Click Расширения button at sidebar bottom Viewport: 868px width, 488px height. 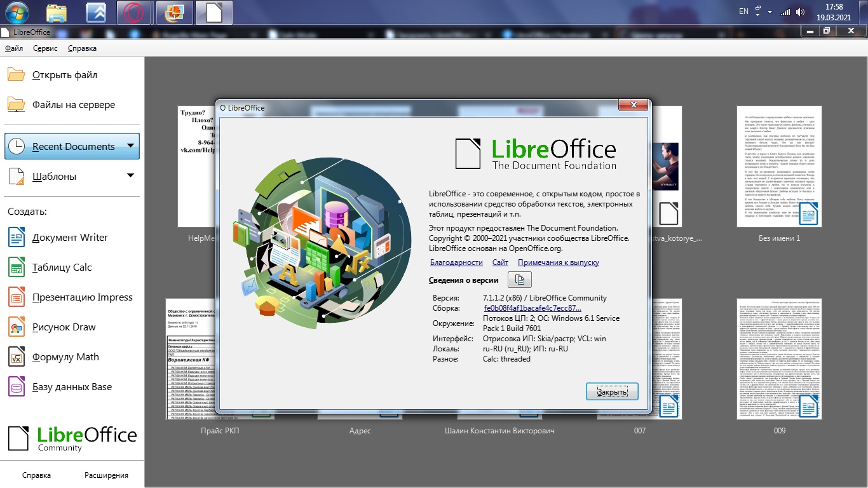click(x=106, y=475)
